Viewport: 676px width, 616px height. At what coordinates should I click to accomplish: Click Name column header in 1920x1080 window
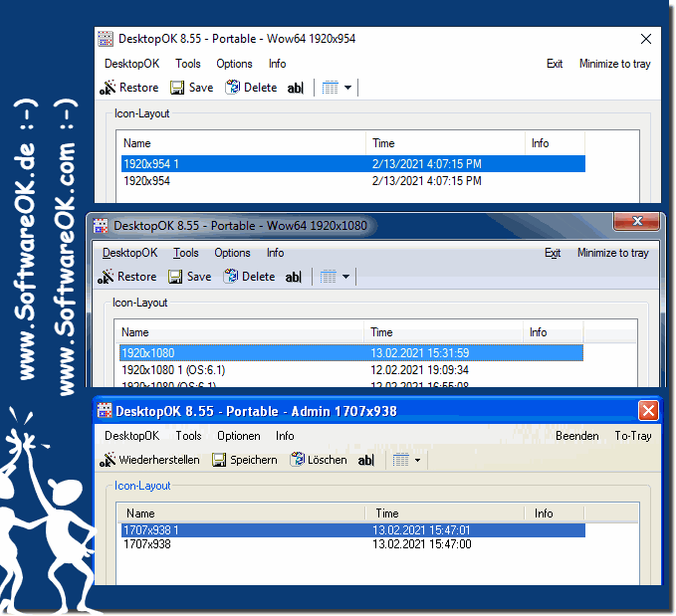tap(242, 332)
